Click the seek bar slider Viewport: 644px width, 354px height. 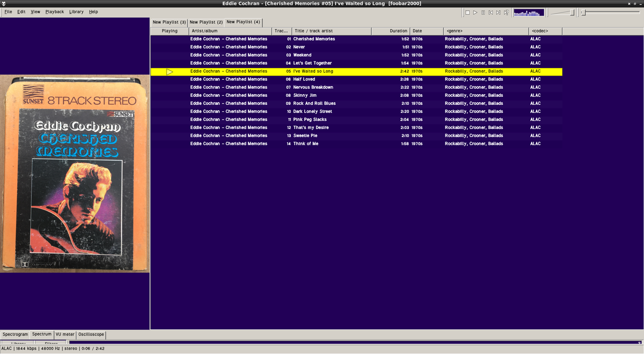[611, 13]
